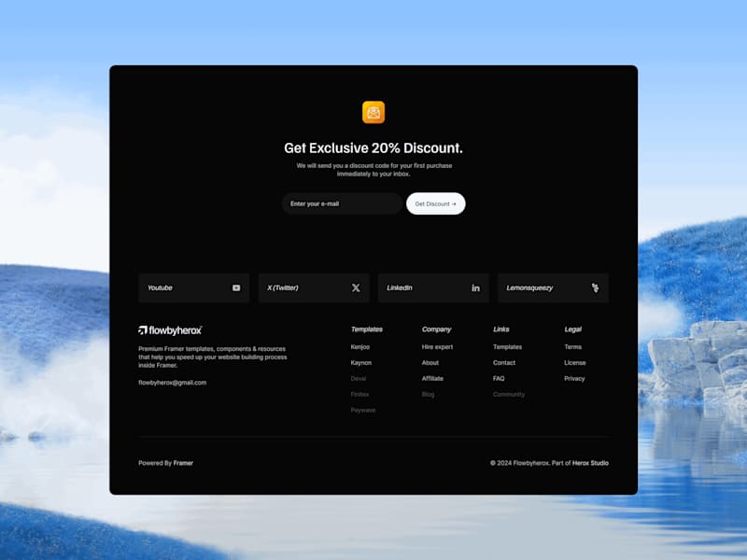
Task: Click the Lemonsqueezy logo icon
Action: pyautogui.click(x=595, y=287)
